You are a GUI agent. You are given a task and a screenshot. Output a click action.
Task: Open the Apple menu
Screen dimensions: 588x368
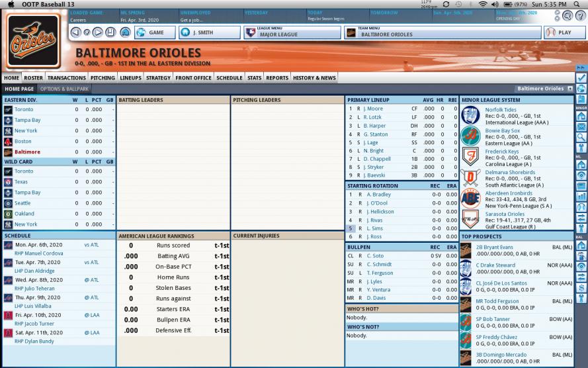point(11,4)
